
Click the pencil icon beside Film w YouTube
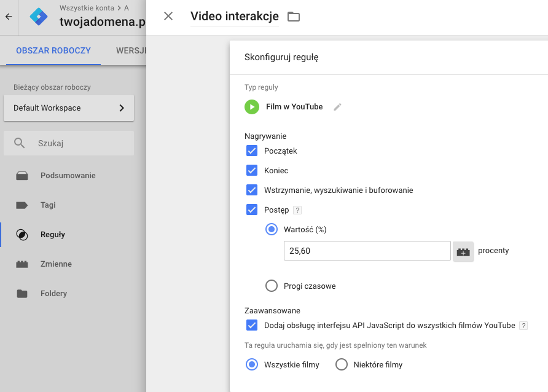pyautogui.click(x=337, y=107)
